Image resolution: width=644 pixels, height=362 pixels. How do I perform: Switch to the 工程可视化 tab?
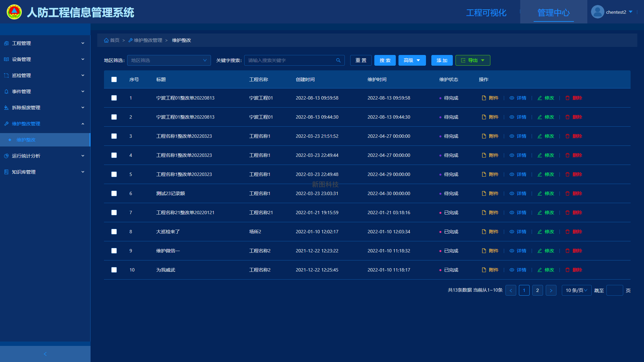click(x=486, y=13)
